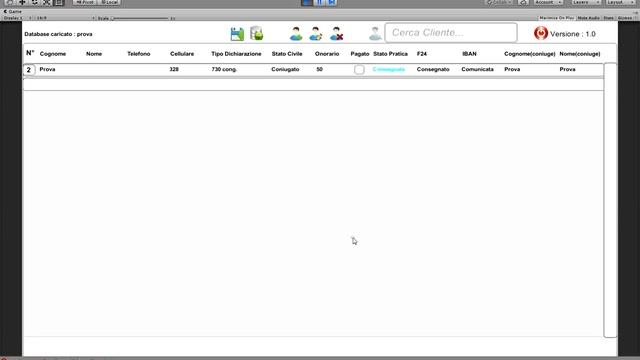Image resolution: width=640 pixels, height=360 pixels.
Task: Click the step frame button
Action: click(x=332, y=2)
